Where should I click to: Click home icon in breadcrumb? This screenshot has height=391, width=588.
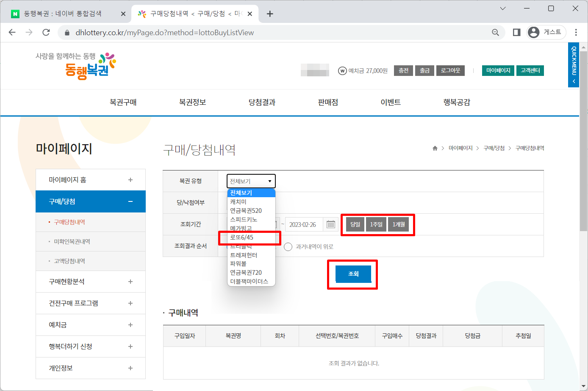(435, 148)
